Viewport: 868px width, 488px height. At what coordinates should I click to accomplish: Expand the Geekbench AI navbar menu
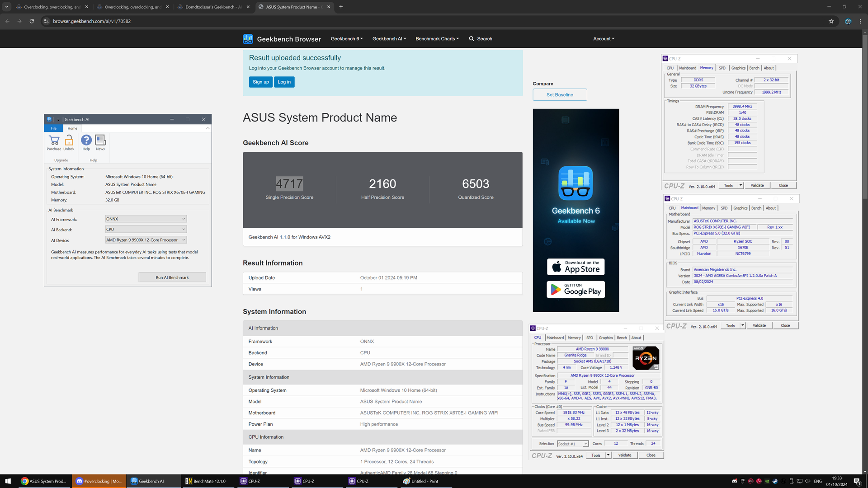pyautogui.click(x=389, y=39)
